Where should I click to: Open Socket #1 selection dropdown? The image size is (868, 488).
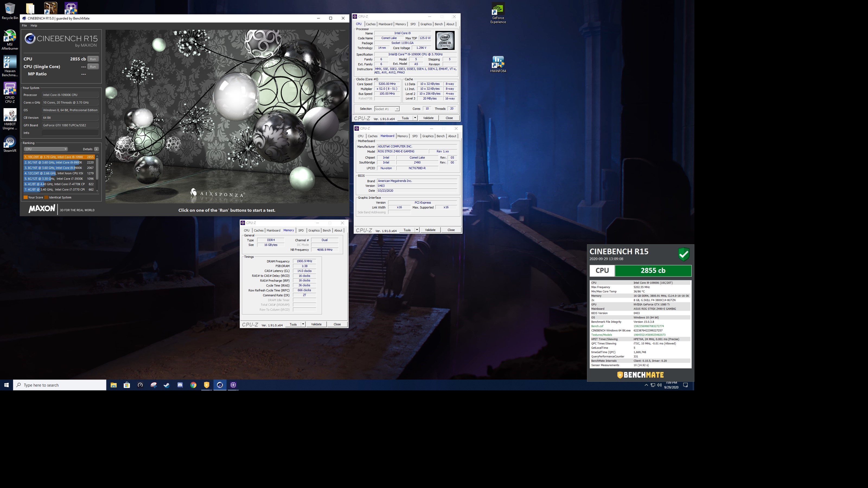pos(387,109)
